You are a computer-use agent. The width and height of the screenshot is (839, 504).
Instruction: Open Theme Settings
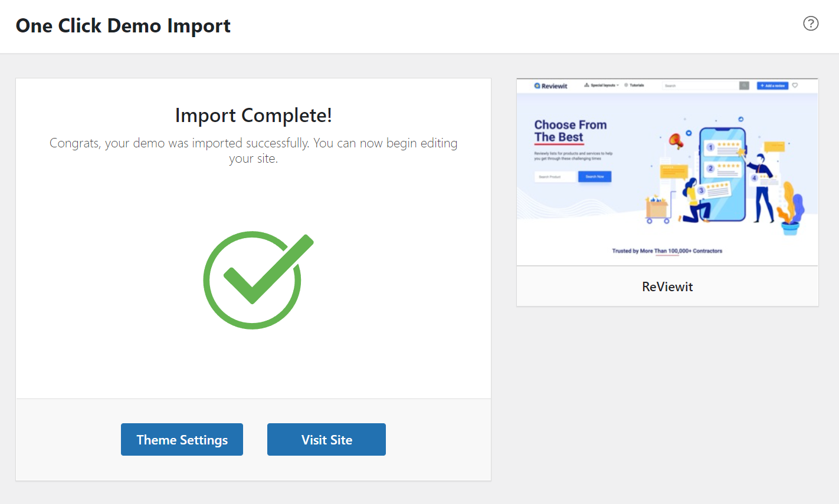tap(182, 439)
